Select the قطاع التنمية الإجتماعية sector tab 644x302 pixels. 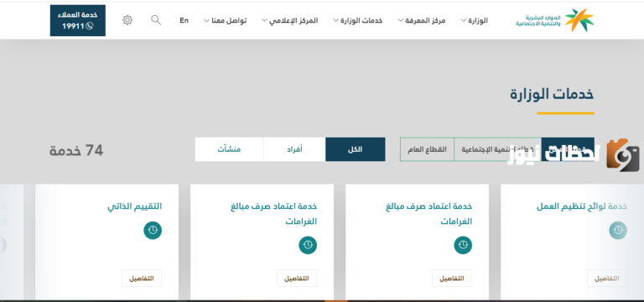pyautogui.click(x=498, y=149)
